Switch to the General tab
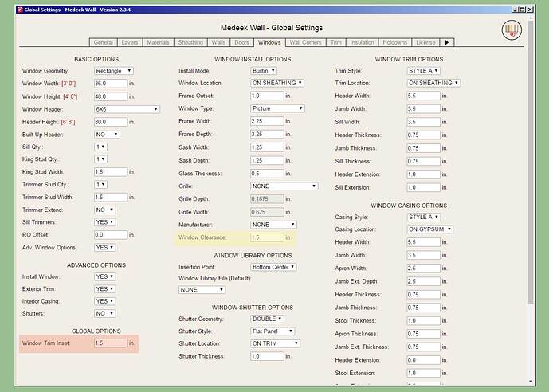This screenshot has height=392, width=549. pos(103,42)
